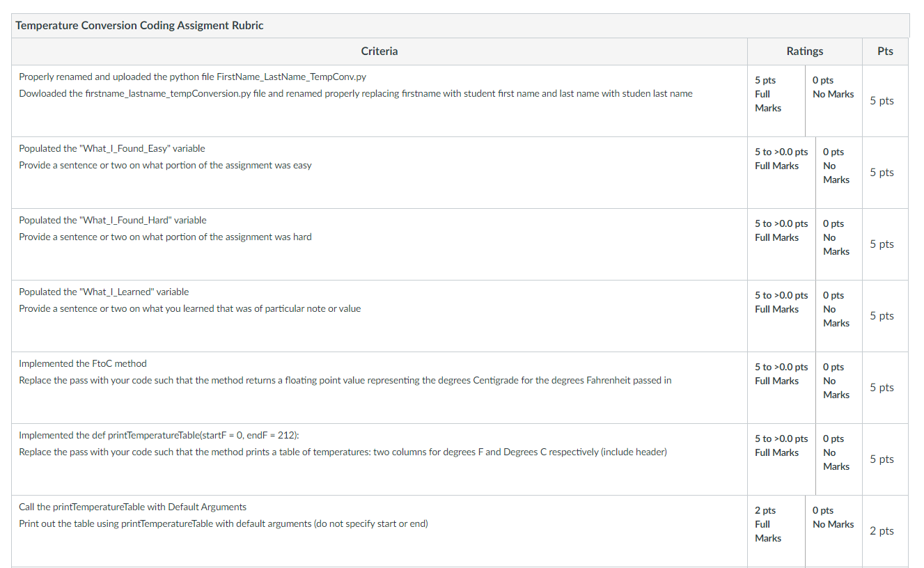Choose No Marks for What_I_Found_Easy variable
Screen dimensions: 924x568
(839, 173)
